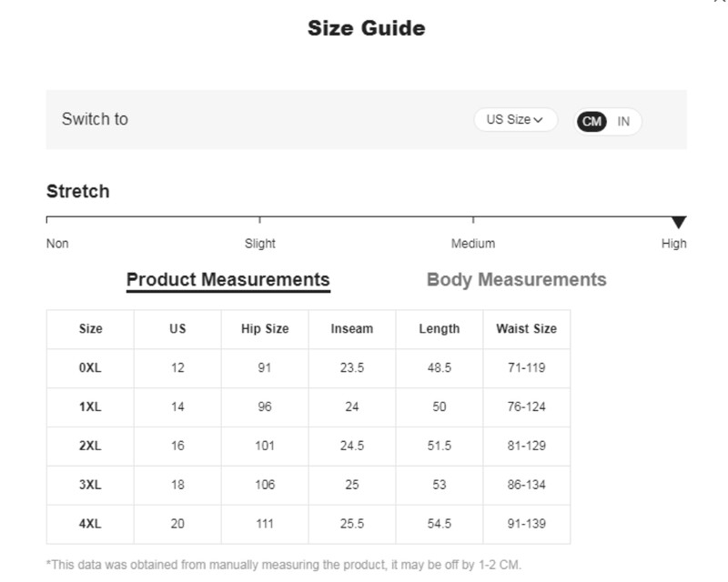This screenshot has height=582, width=728.
Task: Click the Length column header
Action: pyautogui.click(x=440, y=329)
